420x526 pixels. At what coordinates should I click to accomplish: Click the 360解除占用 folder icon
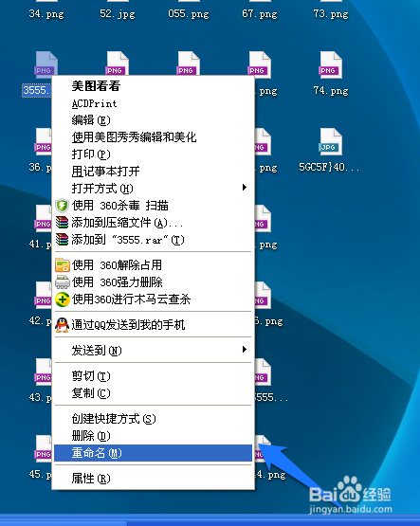pyautogui.click(x=62, y=265)
